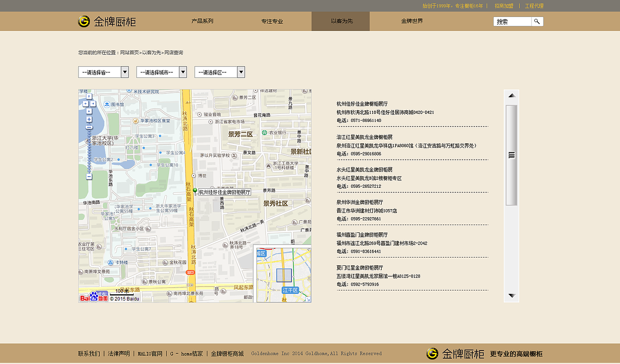Click the 博世 map point icon

194,176
